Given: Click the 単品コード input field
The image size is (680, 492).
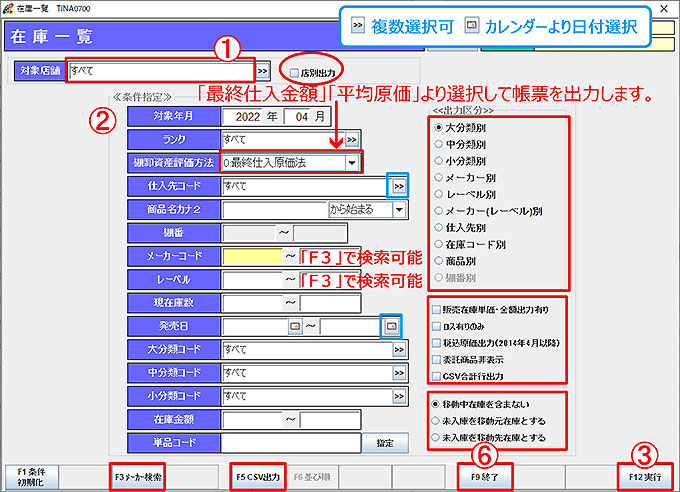Looking at the screenshot, I should 291,443.
